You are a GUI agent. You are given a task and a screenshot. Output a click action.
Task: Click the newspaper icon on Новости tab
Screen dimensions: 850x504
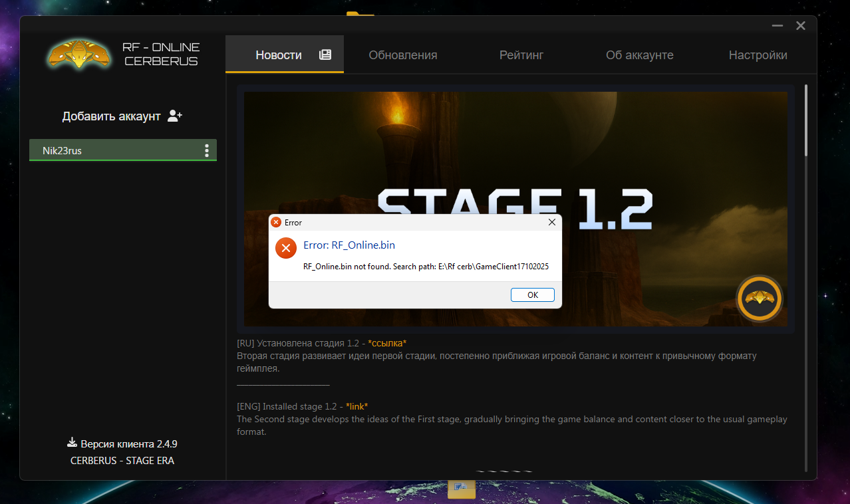[325, 55]
